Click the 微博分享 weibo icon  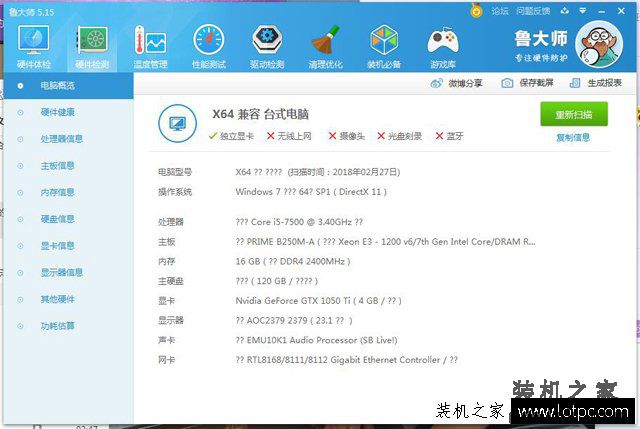[x=436, y=83]
